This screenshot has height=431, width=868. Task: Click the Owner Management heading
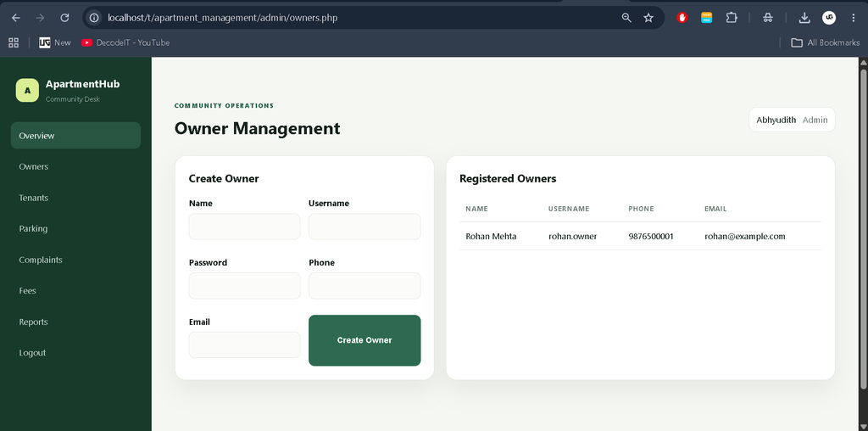point(258,128)
